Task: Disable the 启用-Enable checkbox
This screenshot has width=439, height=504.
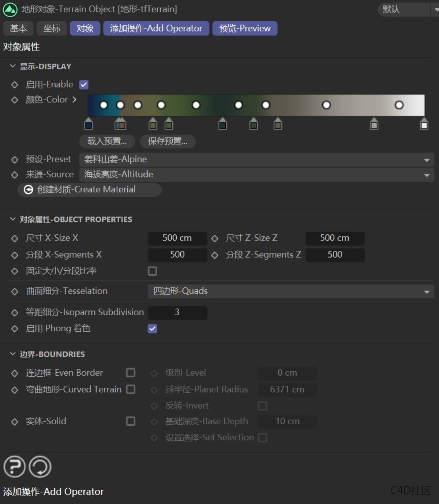Action: point(83,84)
